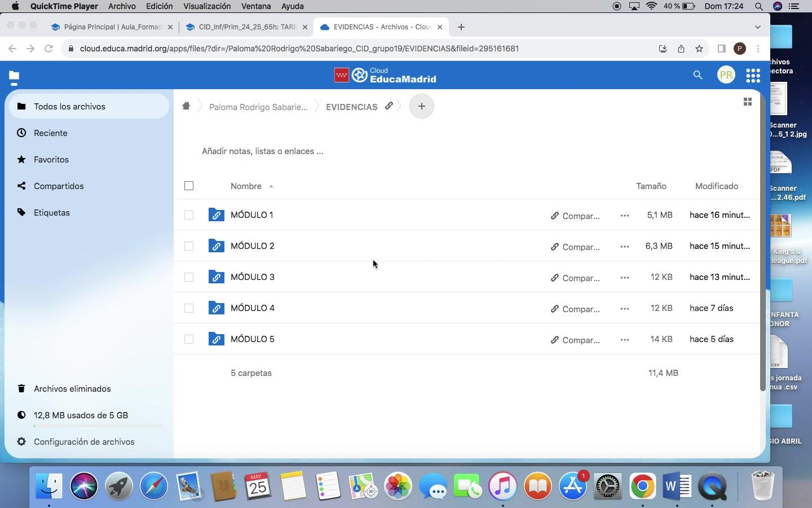This screenshot has width=812, height=508.
Task: Open the Archivo menu
Action: 122,6
